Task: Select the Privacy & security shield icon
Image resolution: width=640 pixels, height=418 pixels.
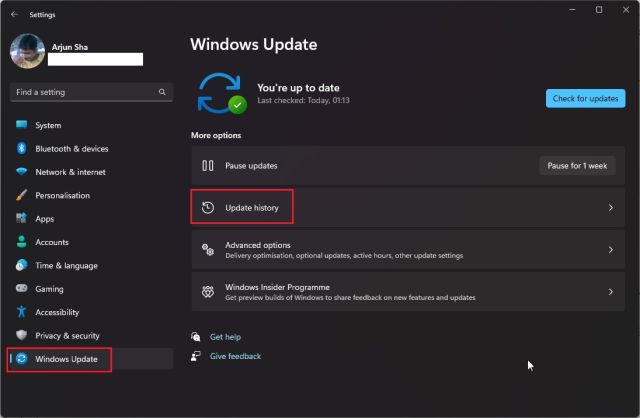Action: pos(21,335)
